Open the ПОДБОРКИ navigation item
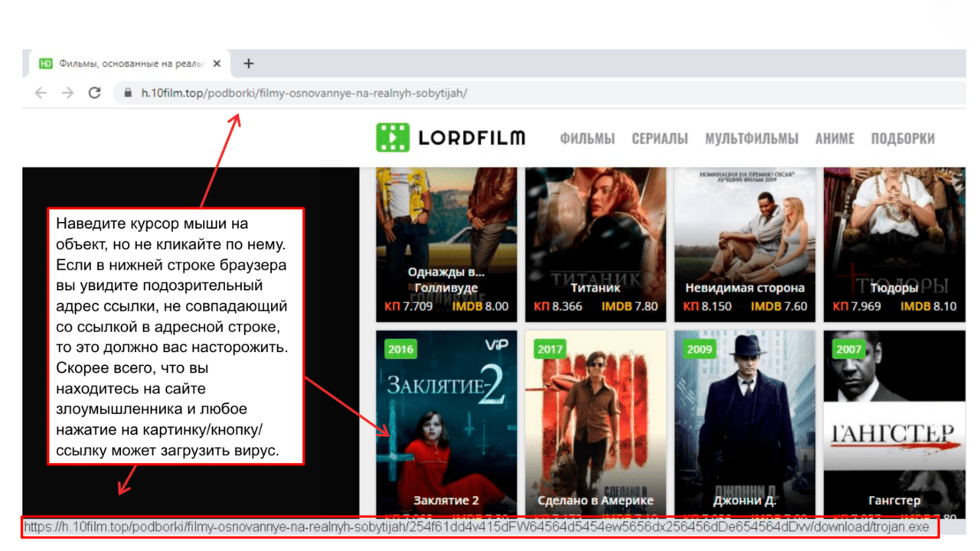Viewport: 980px width, 551px height. coord(903,139)
